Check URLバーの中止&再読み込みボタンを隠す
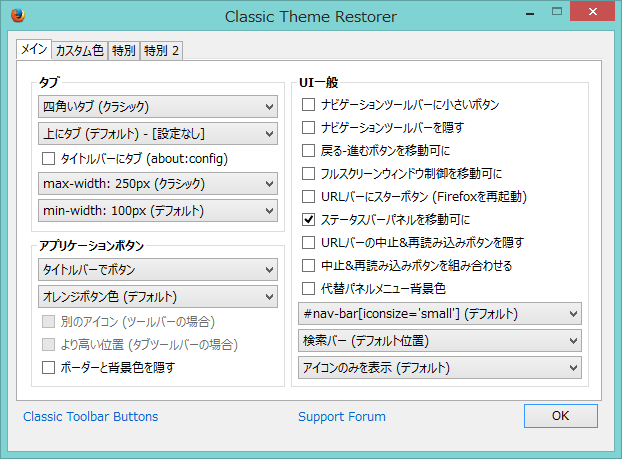This screenshot has height=459, width=622. click(x=308, y=242)
